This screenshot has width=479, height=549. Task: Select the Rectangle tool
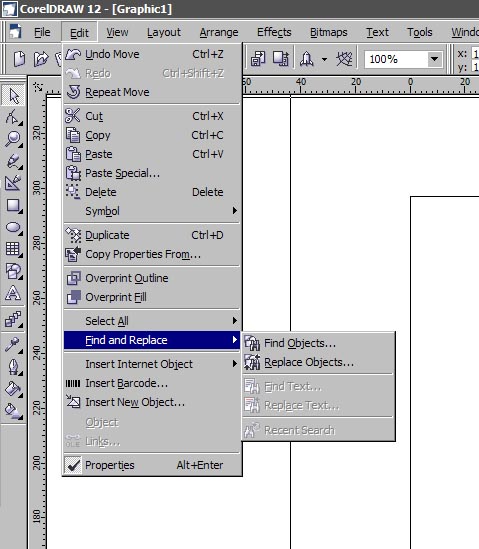[x=13, y=205]
